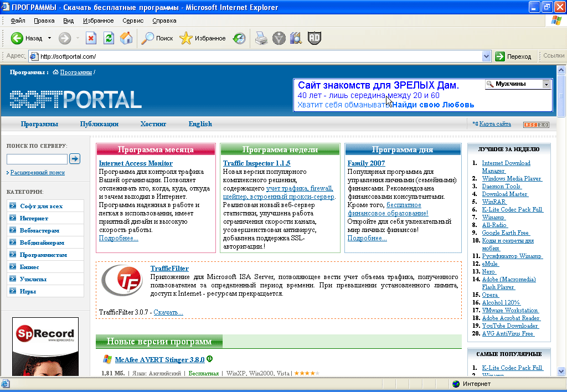The height and width of the screenshot is (392, 567).
Task: Open the McAfee AVERT Stinger 3.8.0 link
Action: 159,359
